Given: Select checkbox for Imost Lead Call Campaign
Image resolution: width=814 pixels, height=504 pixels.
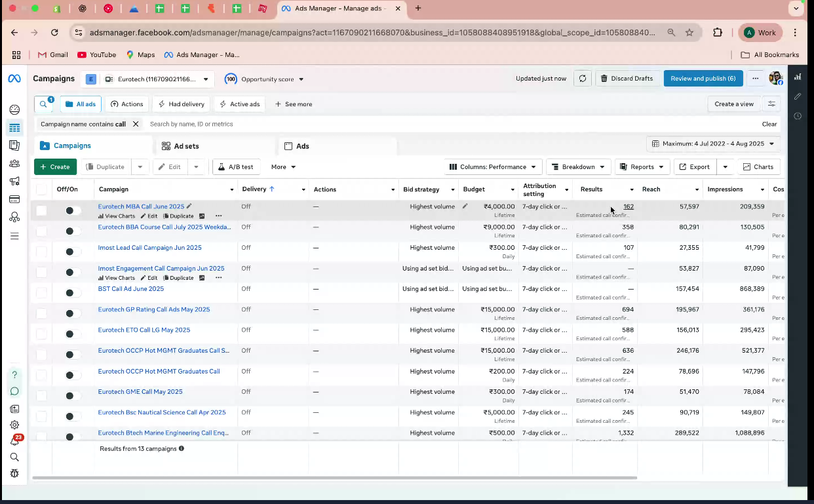Looking at the screenshot, I should tap(41, 252).
